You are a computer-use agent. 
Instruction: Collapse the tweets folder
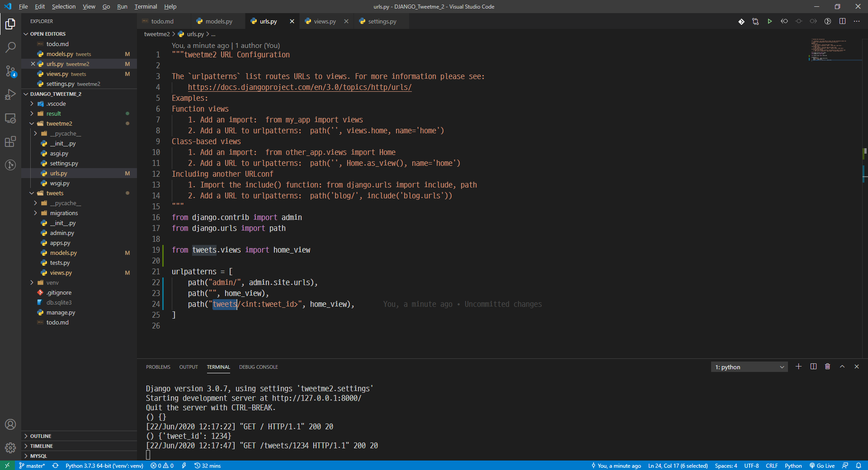pos(79,193)
